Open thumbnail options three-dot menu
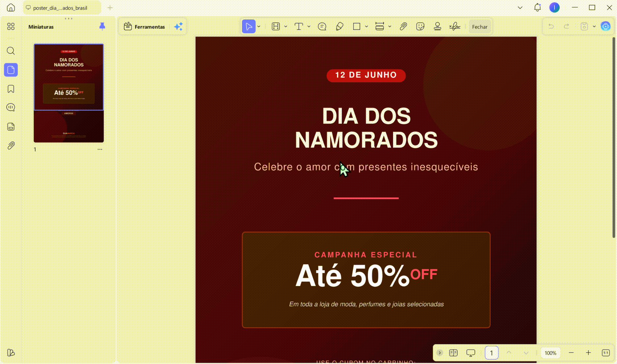Image resolution: width=617 pixels, height=364 pixels. tap(100, 149)
